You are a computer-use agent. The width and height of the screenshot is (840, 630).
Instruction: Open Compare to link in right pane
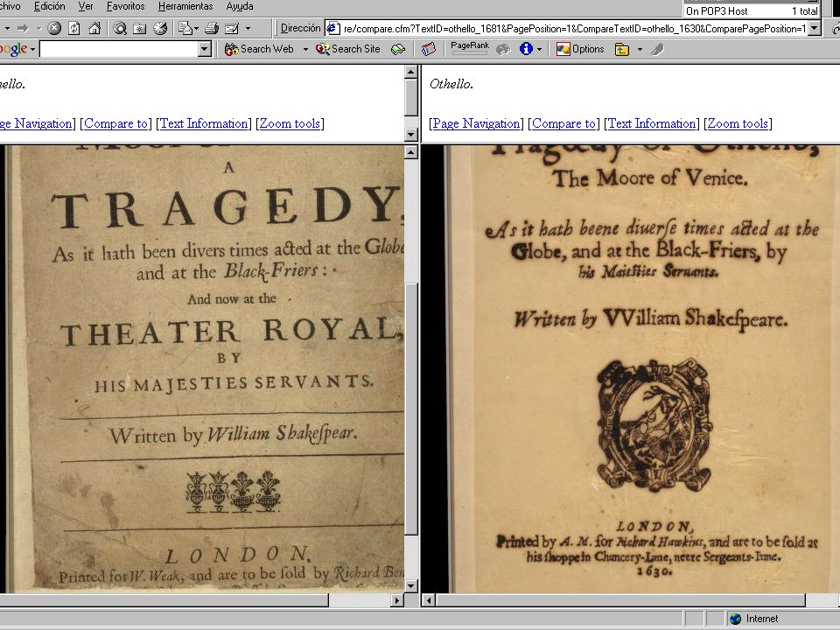(563, 123)
